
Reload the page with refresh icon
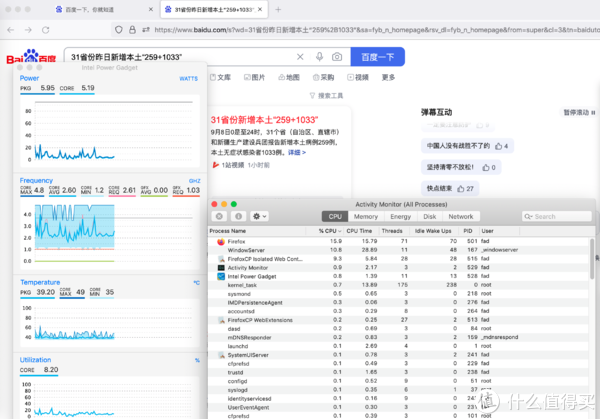(46, 30)
